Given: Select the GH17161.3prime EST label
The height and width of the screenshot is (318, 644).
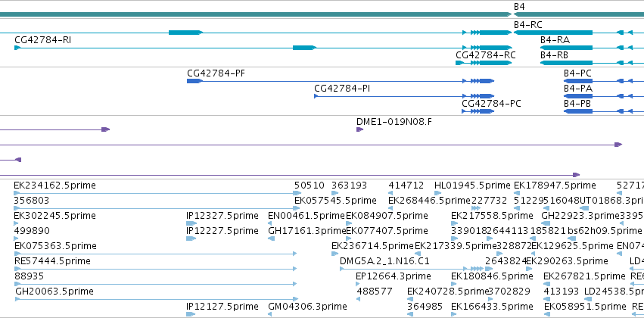Looking at the screenshot, I should click(306, 230).
